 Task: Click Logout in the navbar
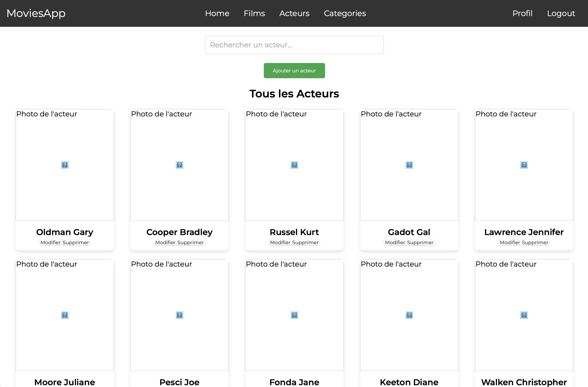[561, 13]
